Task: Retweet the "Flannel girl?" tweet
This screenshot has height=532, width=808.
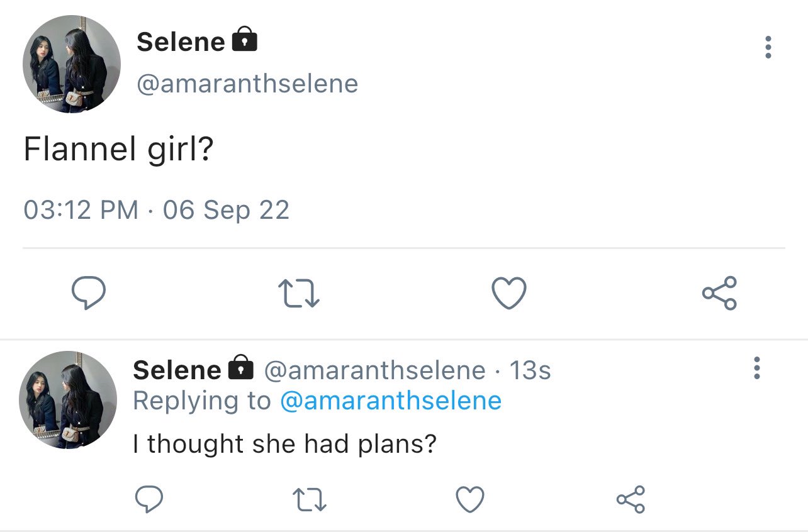Action: click(x=299, y=294)
